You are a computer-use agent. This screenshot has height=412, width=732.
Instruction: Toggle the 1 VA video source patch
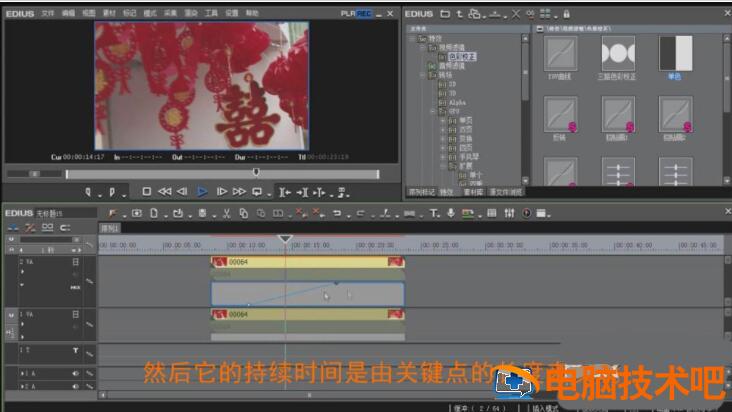(11, 315)
